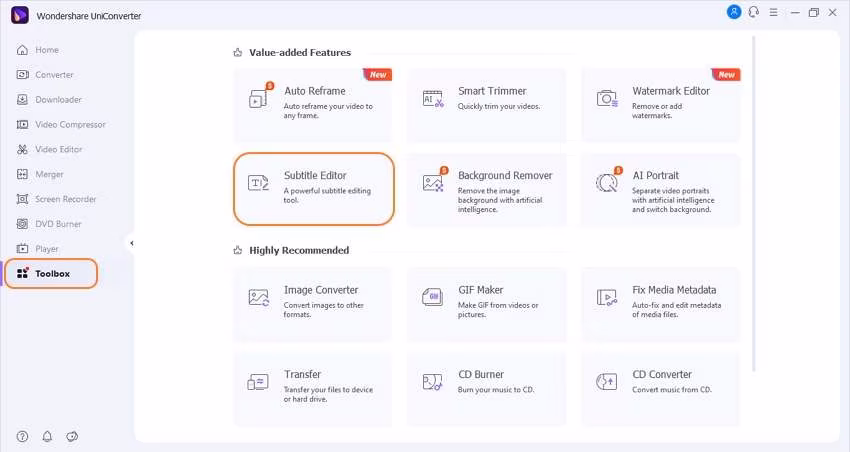Image resolution: width=850 pixels, height=452 pixels.
Task: Click the user account avatar icon
Action: (x=735, y=12)
